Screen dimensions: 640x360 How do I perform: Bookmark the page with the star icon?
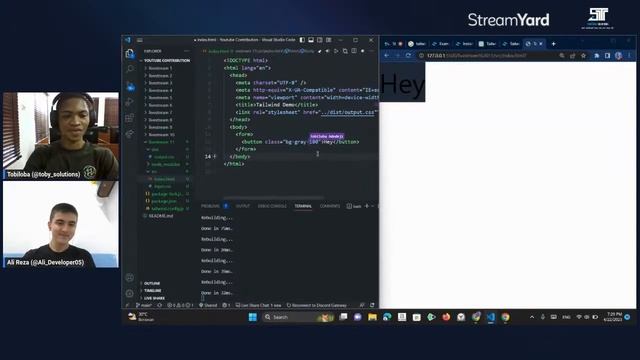pos(583,56)
